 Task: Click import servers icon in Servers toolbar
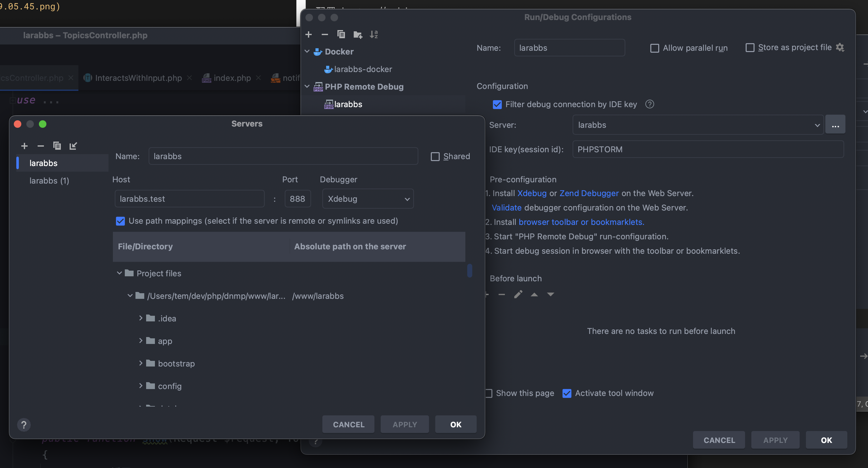click(73, 146)
